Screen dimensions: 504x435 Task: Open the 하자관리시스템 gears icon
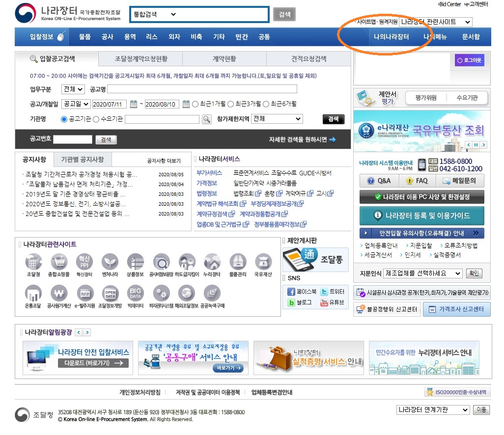click(x=161, y=293)
